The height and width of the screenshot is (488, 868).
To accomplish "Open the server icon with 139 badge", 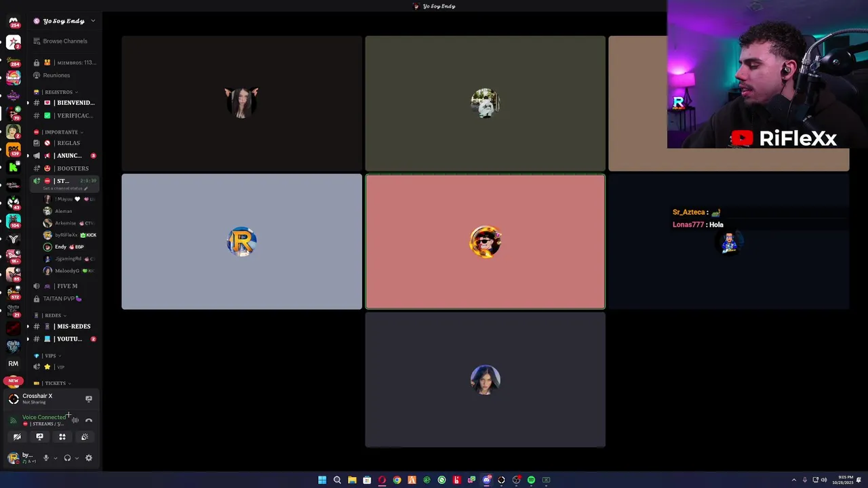I will point(13,149).
